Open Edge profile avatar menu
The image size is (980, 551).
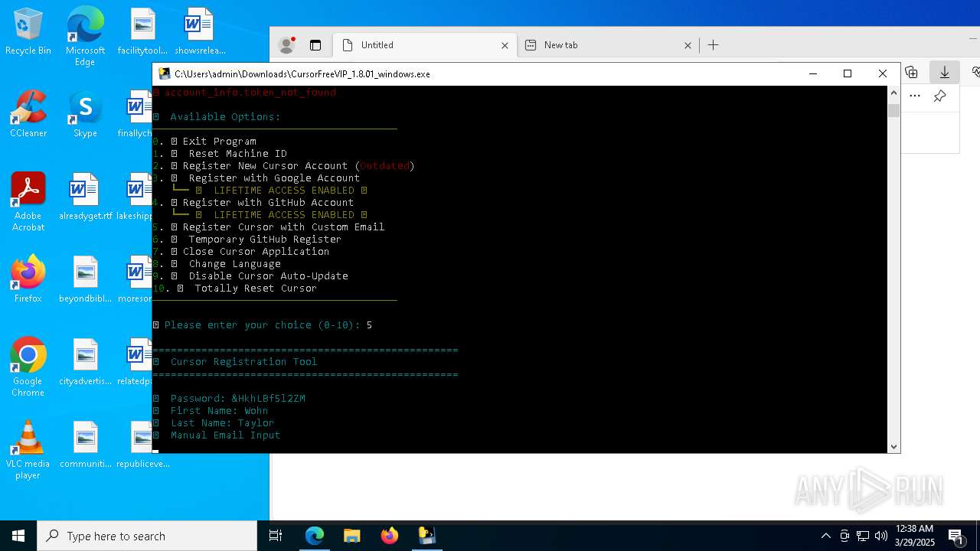(287, 45)
